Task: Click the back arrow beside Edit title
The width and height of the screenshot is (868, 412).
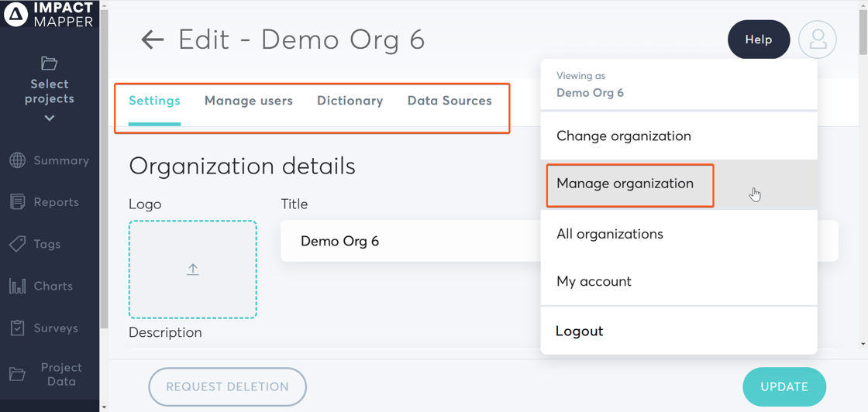Action: (153, 39)
